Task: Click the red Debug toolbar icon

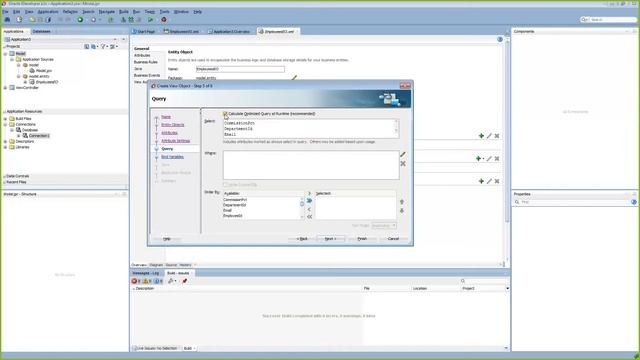Action: (164, 20)
